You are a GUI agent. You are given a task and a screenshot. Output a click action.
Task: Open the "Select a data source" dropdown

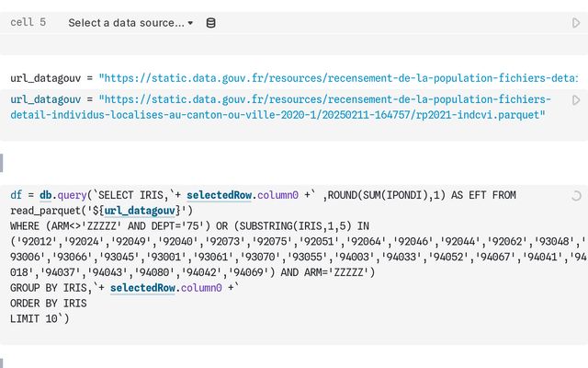click(x=130, y=22)
